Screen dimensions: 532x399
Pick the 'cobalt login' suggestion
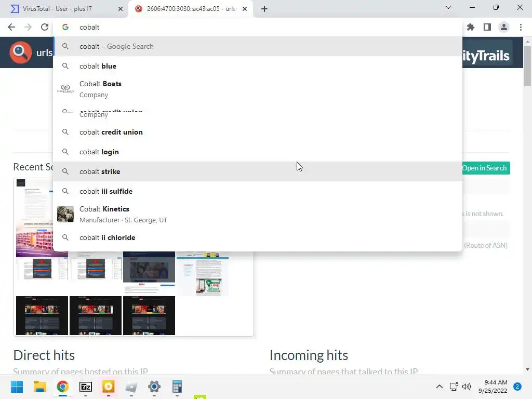[258, 152]
